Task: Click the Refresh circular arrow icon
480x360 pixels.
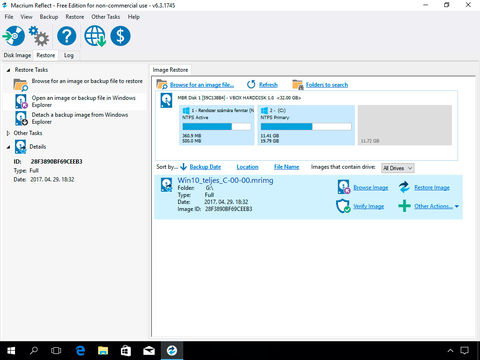Action: pos(251,85)
